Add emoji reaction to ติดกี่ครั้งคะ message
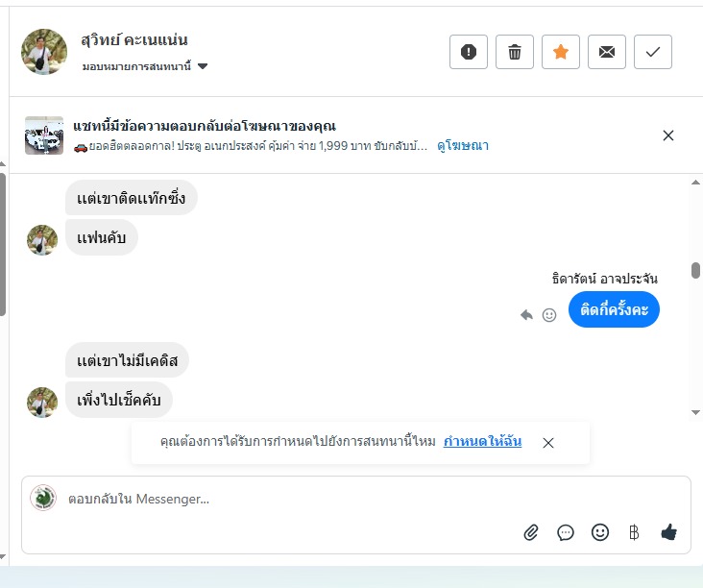The width and height of the screenshot is (703, 588). coord(549,314)
